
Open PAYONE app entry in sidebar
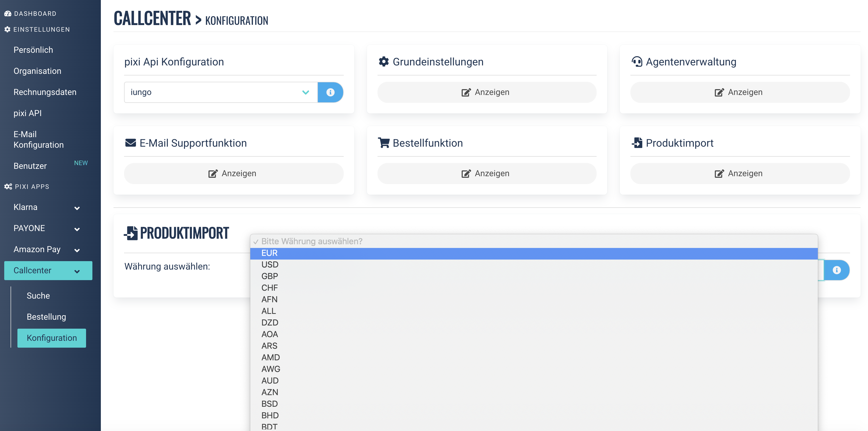click(x=29, y=228)
